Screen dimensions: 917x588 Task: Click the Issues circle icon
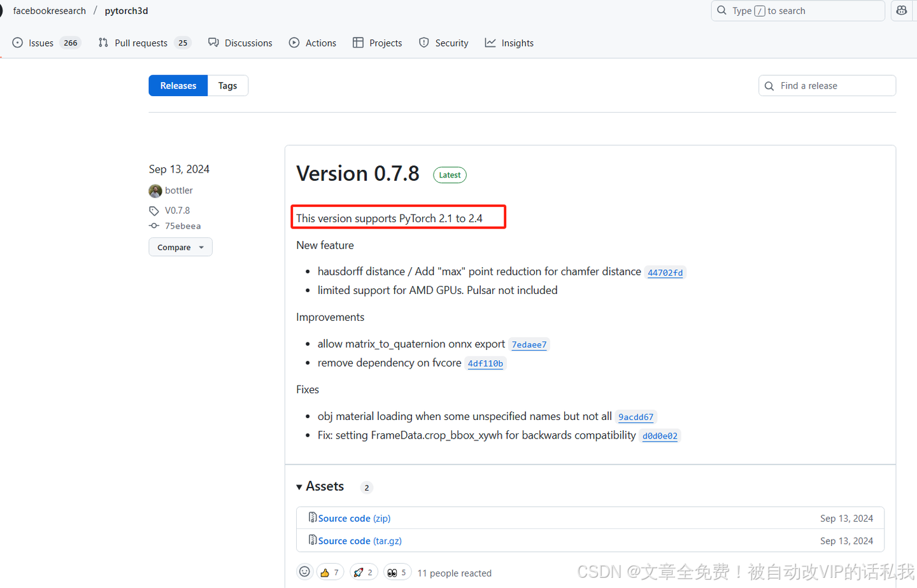(18, 43)
